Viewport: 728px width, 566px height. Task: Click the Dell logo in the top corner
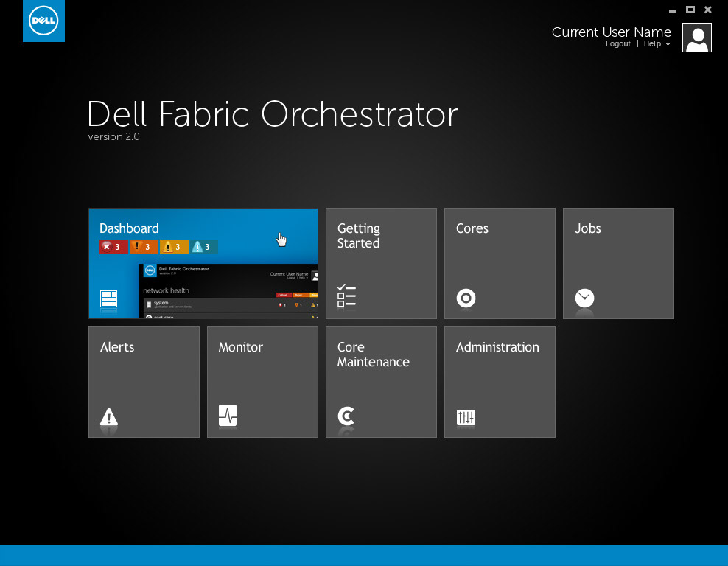[x=43, y=21]
